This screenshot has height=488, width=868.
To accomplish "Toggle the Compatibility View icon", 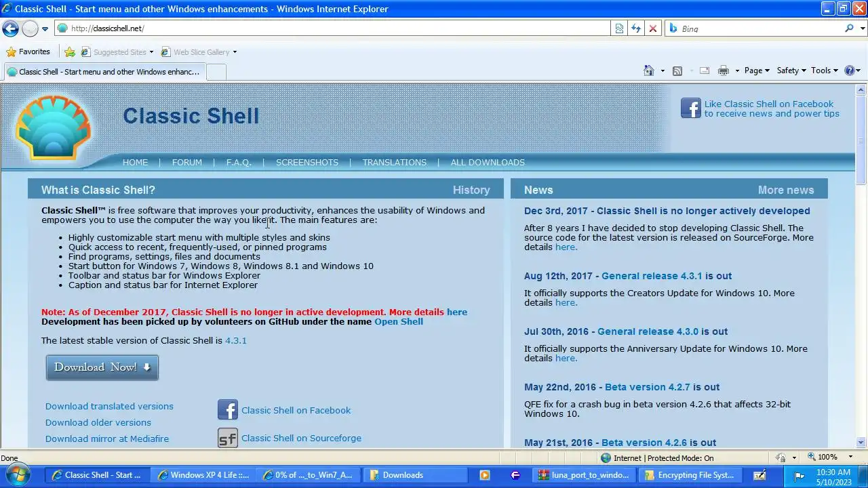I will point(619,28).
